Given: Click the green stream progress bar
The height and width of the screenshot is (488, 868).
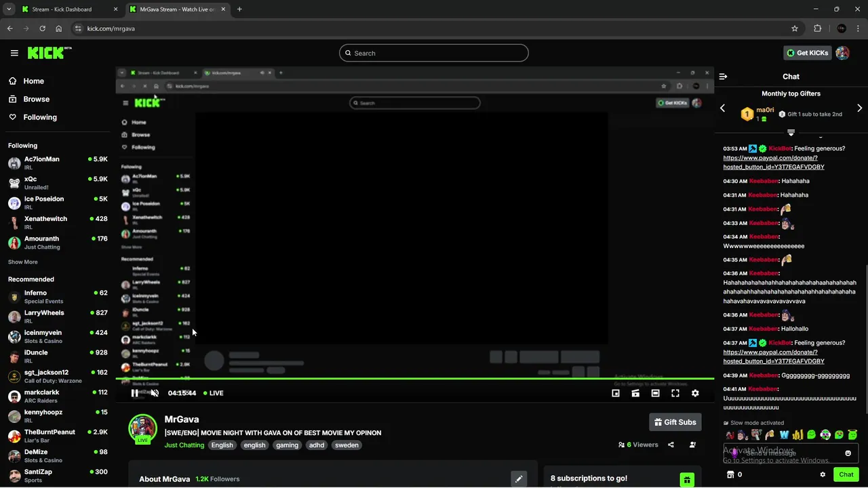Looking at the screenshot, I should coord(415,378).
